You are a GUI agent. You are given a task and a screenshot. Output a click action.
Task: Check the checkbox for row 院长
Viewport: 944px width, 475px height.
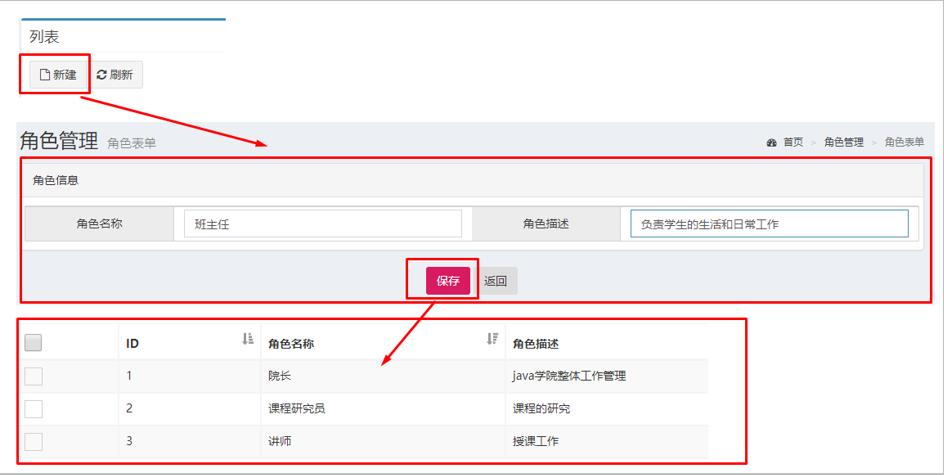(x=33, y=376)
